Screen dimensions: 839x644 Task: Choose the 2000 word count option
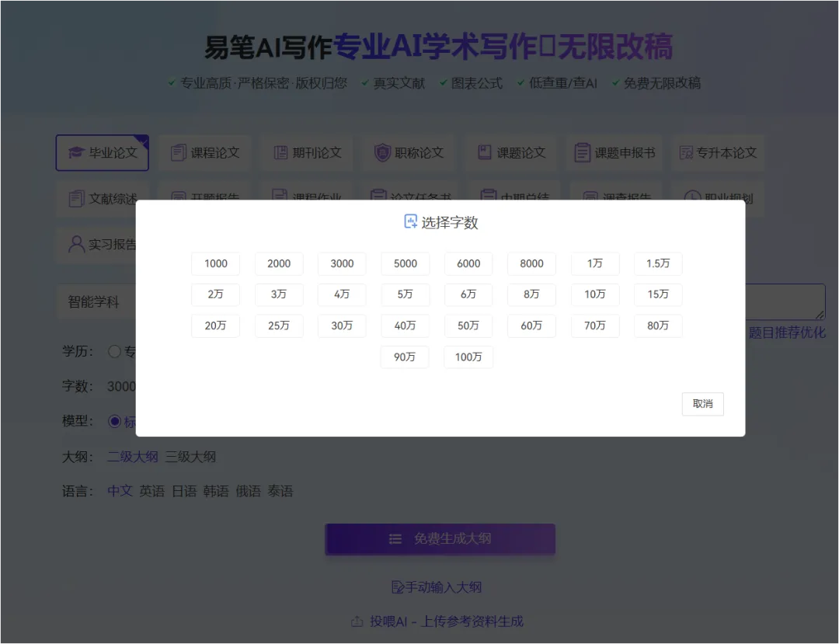pos(279,263)
